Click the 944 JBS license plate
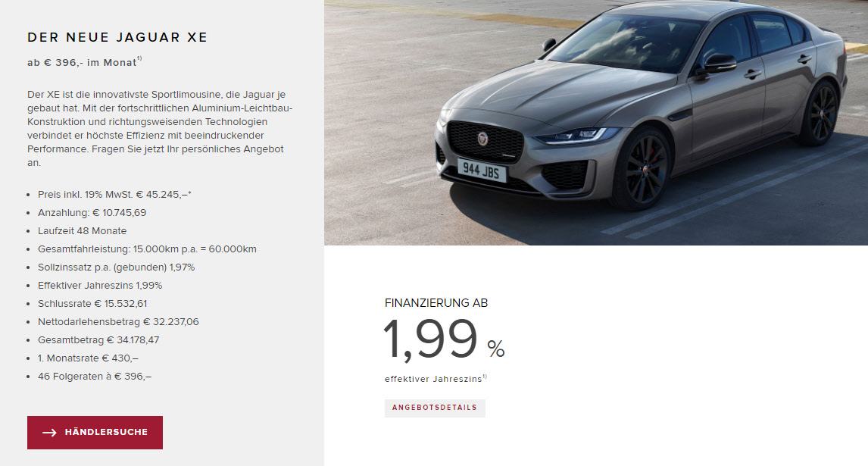This screenshot has height=466, width=868. (x=481, y=170)
